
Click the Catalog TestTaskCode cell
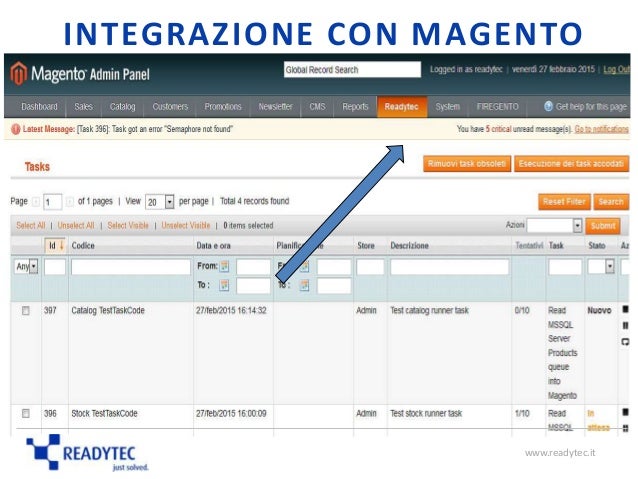click(x=108, y=311)
